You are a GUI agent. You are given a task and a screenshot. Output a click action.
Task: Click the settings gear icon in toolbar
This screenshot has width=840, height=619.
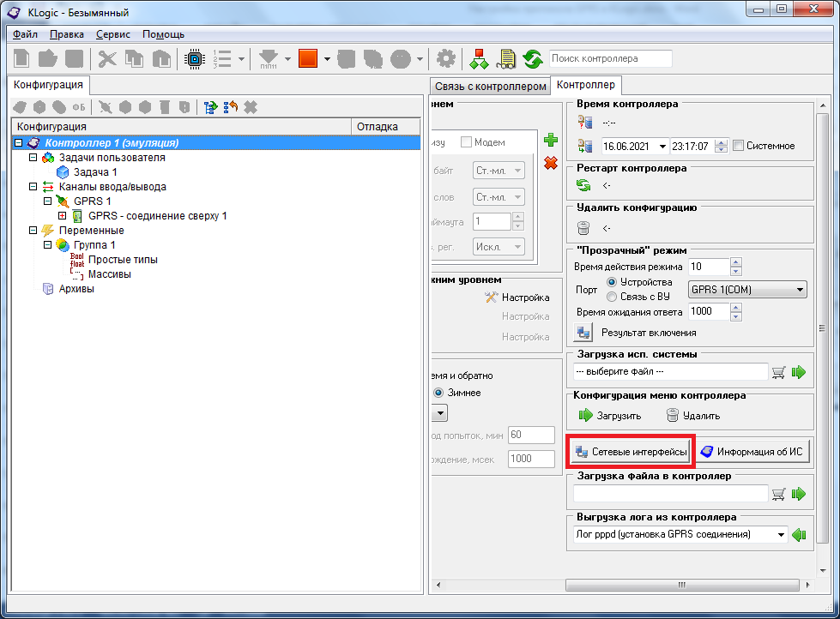coord(446,59)
